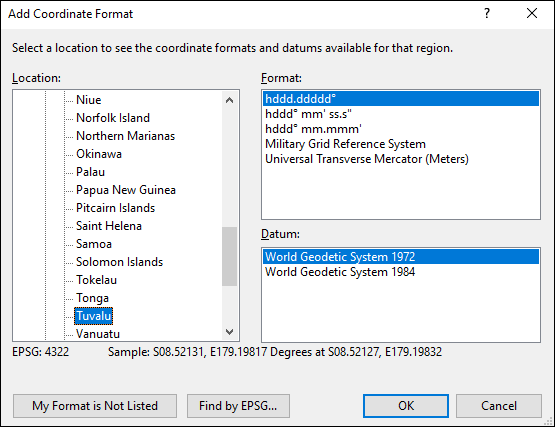Click the Location list scroll up arrow
Image resolution: width=555 pixels, height=427 pixels.
pyautogui.click(x=229, y=100)
